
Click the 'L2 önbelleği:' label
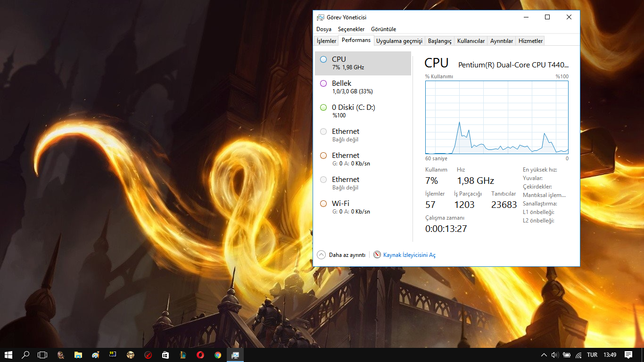[x=538, y=221]
